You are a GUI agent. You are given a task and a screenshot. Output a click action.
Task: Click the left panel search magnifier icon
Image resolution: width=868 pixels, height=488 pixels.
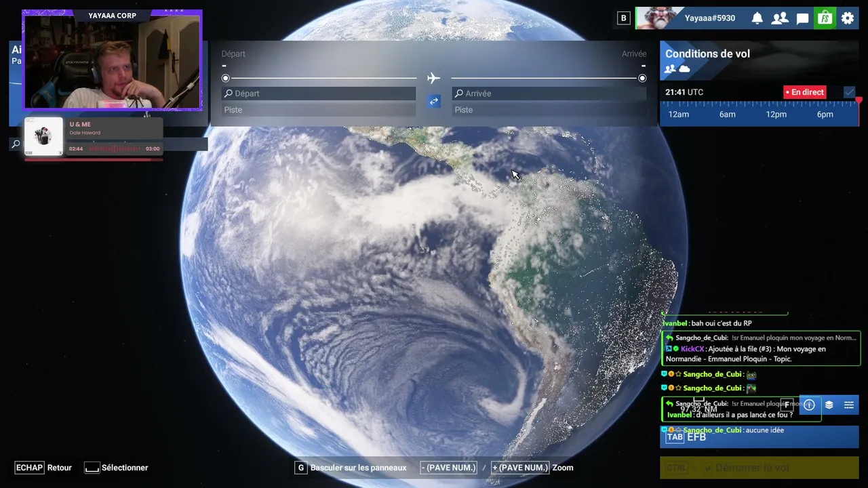pyautogui.click(x=16, y=144)
